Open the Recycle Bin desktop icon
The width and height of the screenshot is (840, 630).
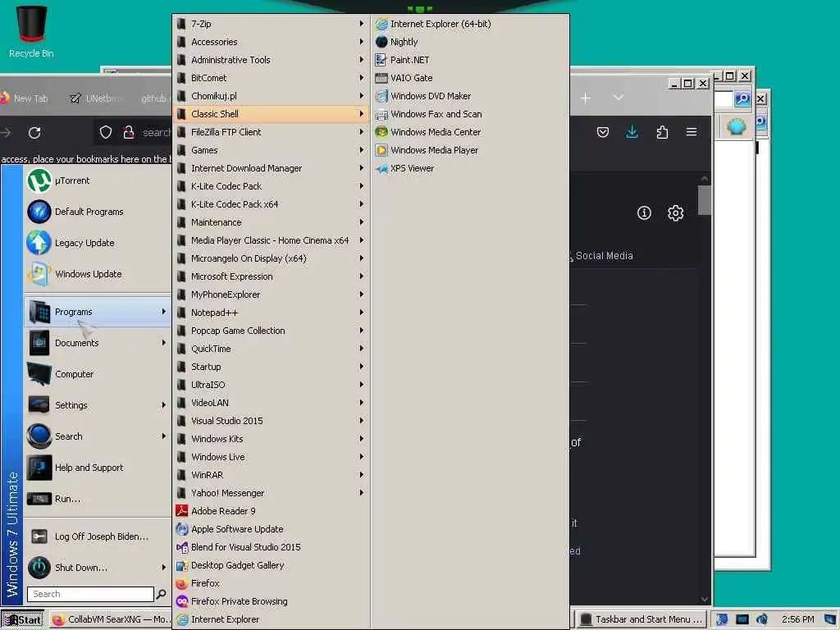click(31, 31)
